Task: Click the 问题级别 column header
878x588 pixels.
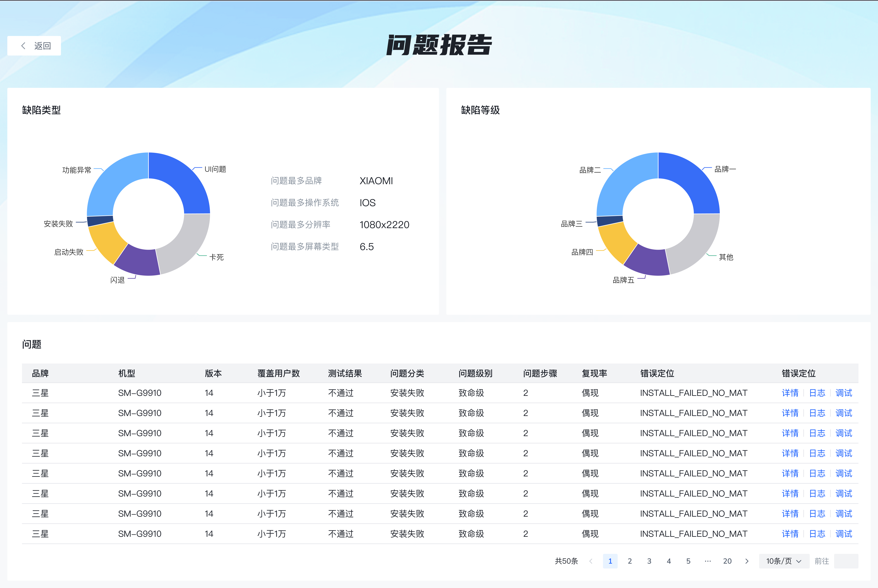Action: (x=475, y=373)
